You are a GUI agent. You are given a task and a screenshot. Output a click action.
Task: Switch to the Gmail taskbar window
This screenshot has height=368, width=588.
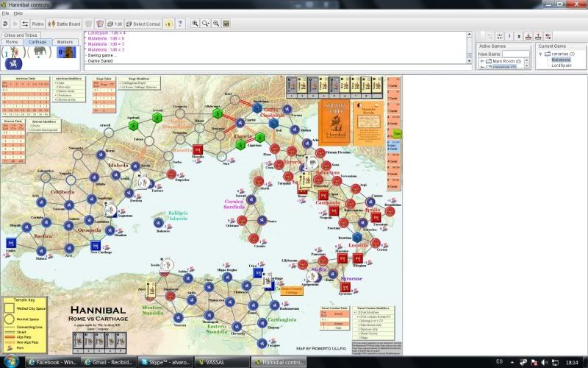[108, 362]
